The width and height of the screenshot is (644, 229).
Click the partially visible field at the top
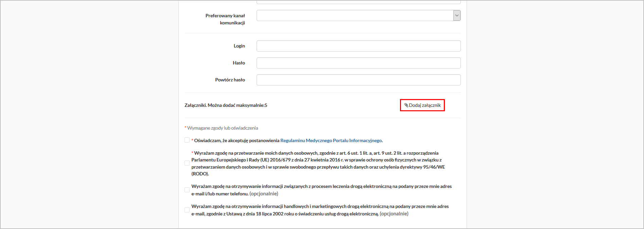tap(358, 2)
